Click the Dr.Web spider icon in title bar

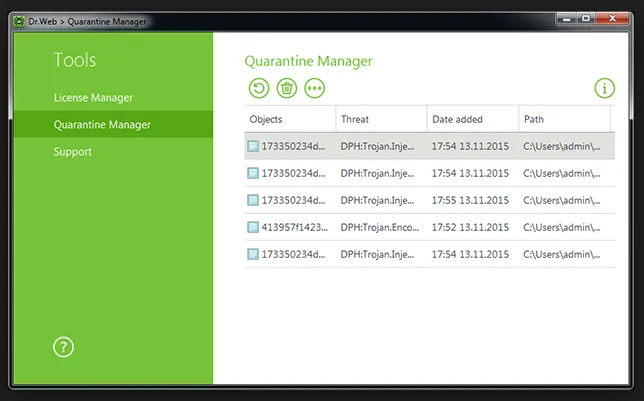(x=19, y=21)
